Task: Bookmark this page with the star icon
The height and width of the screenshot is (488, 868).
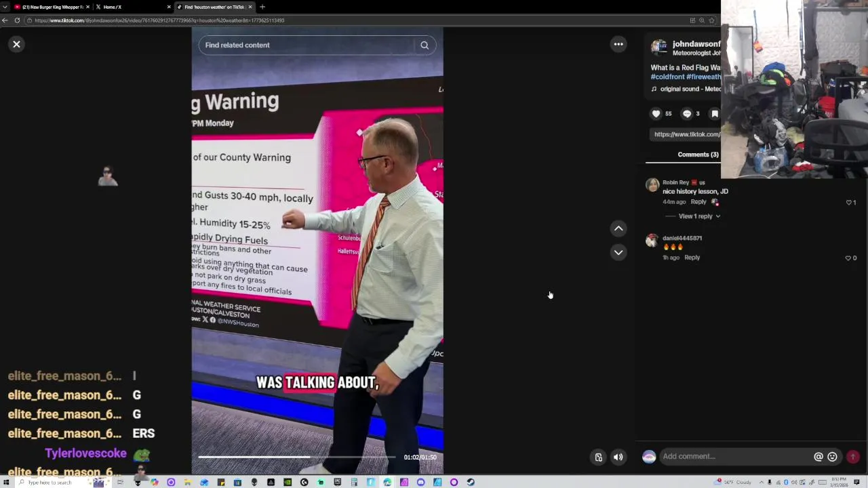Action: tap(711, 20)
